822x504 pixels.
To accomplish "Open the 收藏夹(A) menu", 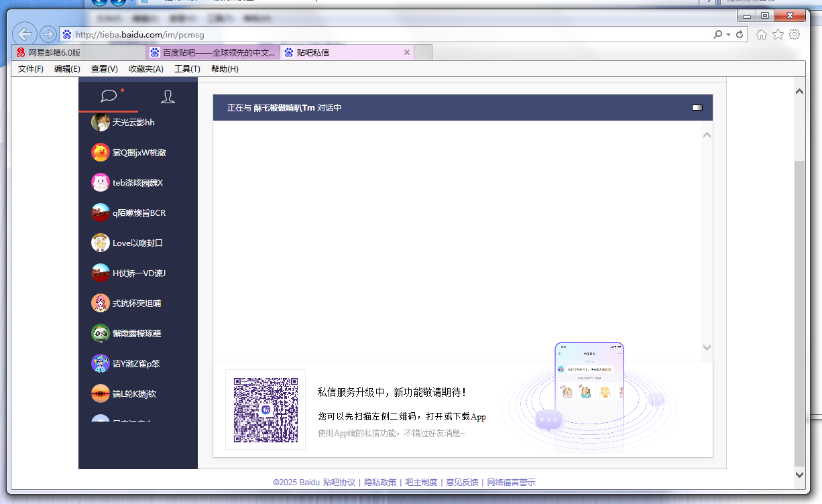I will tap(146, 69).
